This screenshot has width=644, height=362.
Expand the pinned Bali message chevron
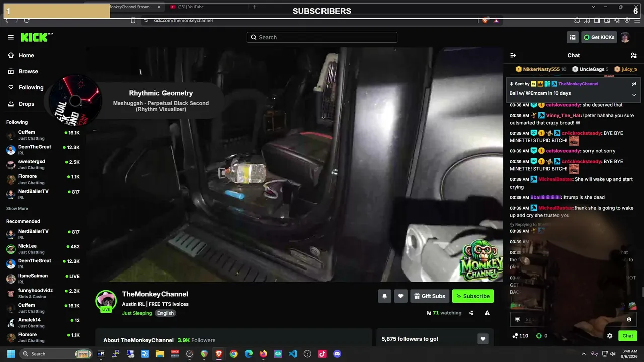tap(634, 94)
